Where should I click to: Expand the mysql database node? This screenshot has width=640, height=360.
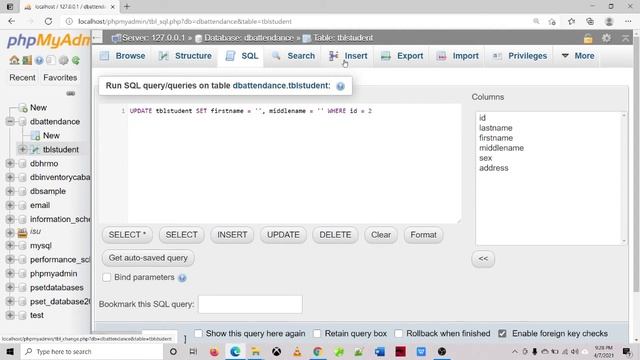tap(10, 245)
